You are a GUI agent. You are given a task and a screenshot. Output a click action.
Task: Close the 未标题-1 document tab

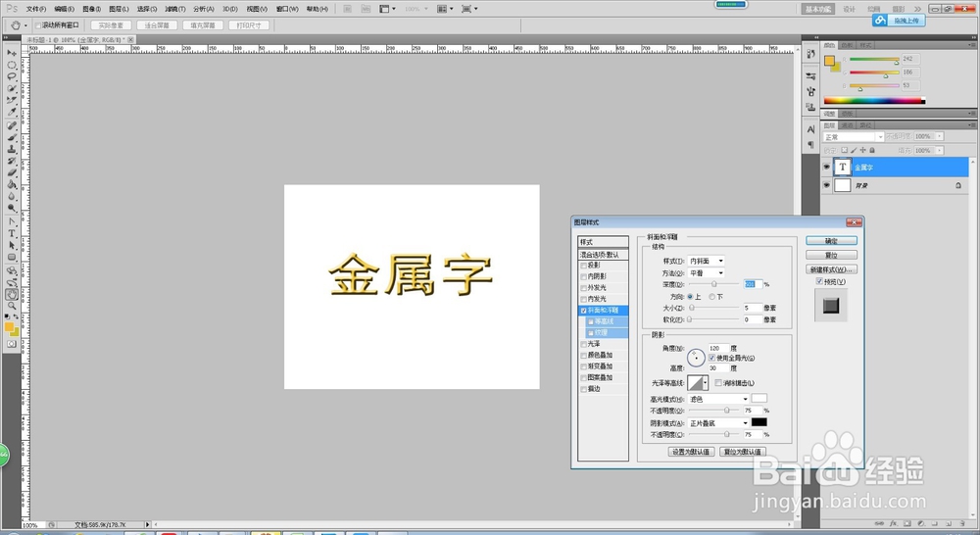[x=130, y=39]
